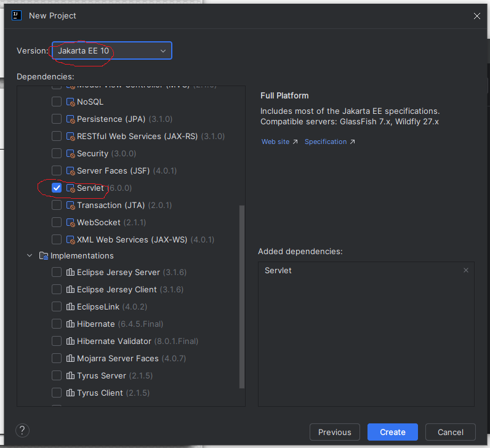Viewport: 490px width, 448px height.
Task: Click the Hibernate library icon
Action: (70, 324)
